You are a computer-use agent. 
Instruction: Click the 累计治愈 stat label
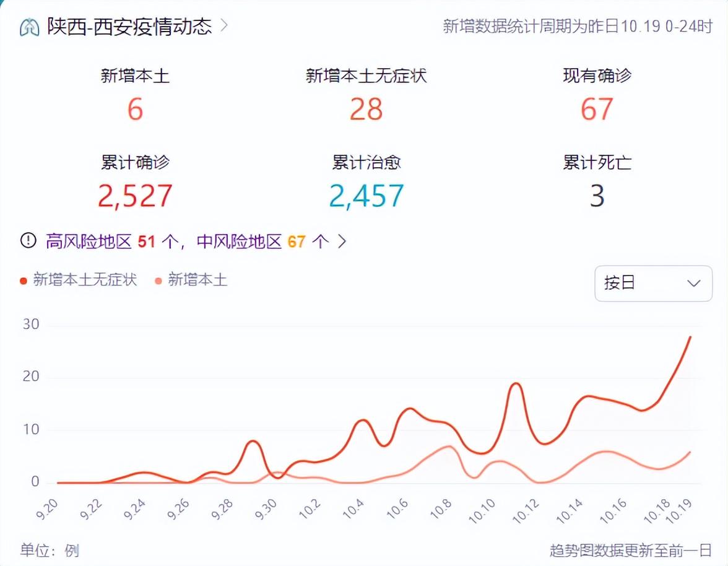pyautogui.click(x=366, y=162)
